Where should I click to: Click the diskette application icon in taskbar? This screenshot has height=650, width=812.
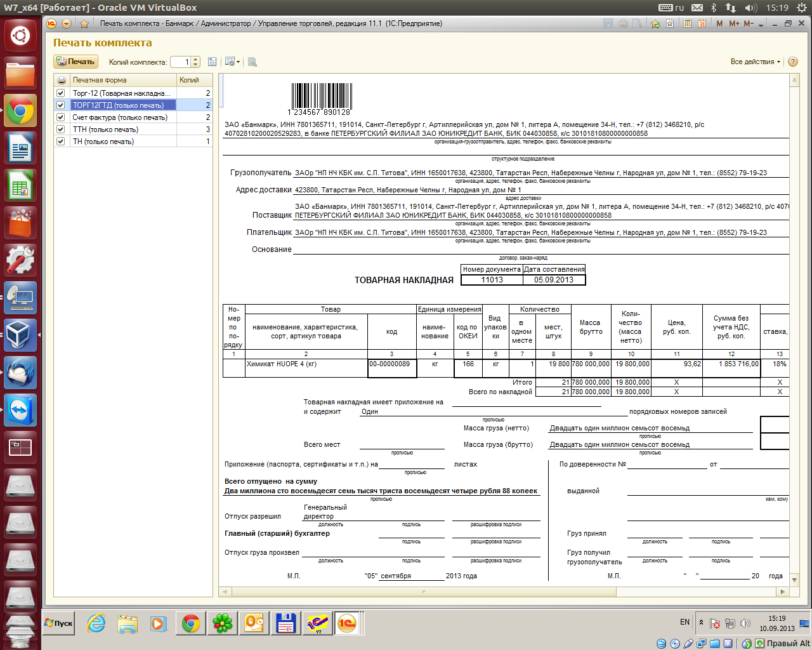(x=285, y=623)
